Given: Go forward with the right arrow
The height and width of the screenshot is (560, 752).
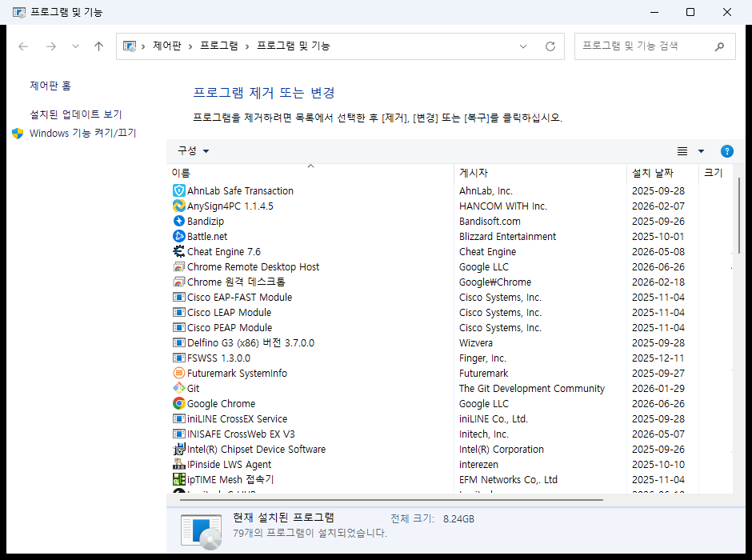Looking at the screenshot, I should (51, 46).
